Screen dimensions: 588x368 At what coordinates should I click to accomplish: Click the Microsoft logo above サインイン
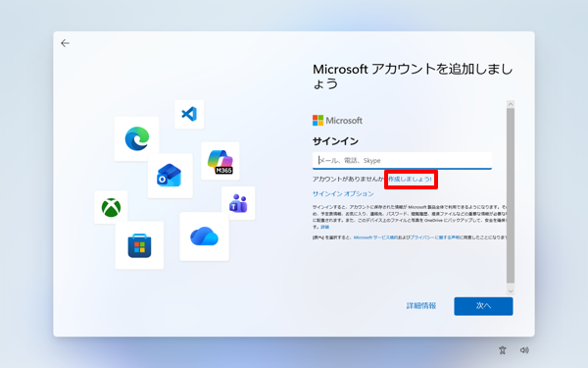click(337, 121)
